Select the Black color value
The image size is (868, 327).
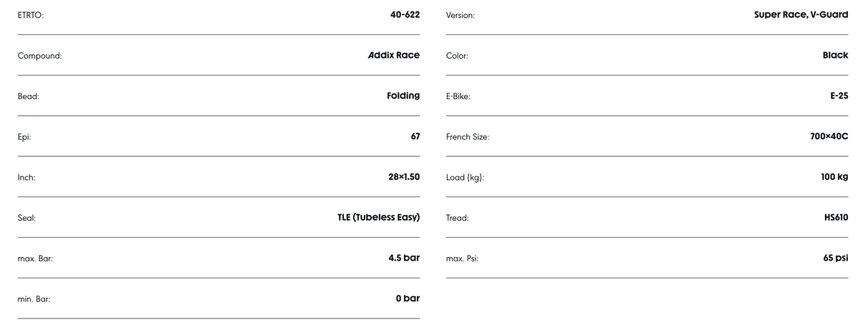835,55
